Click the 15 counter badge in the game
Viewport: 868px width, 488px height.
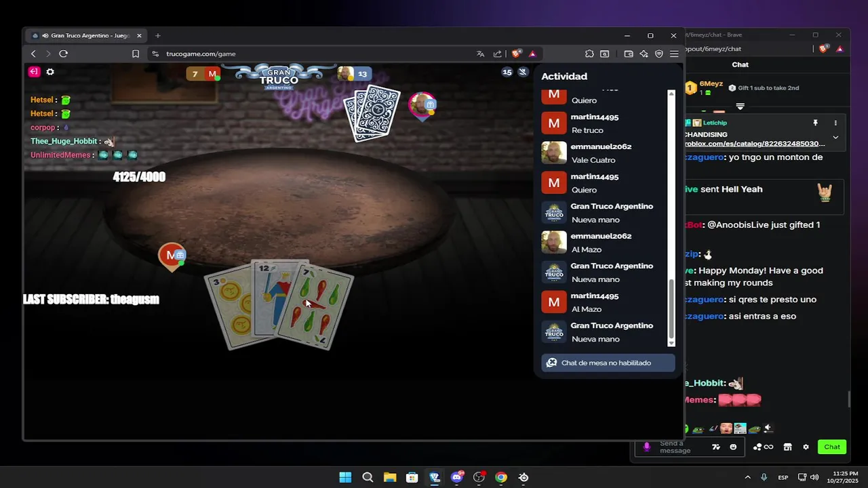(x=507, y=72)
